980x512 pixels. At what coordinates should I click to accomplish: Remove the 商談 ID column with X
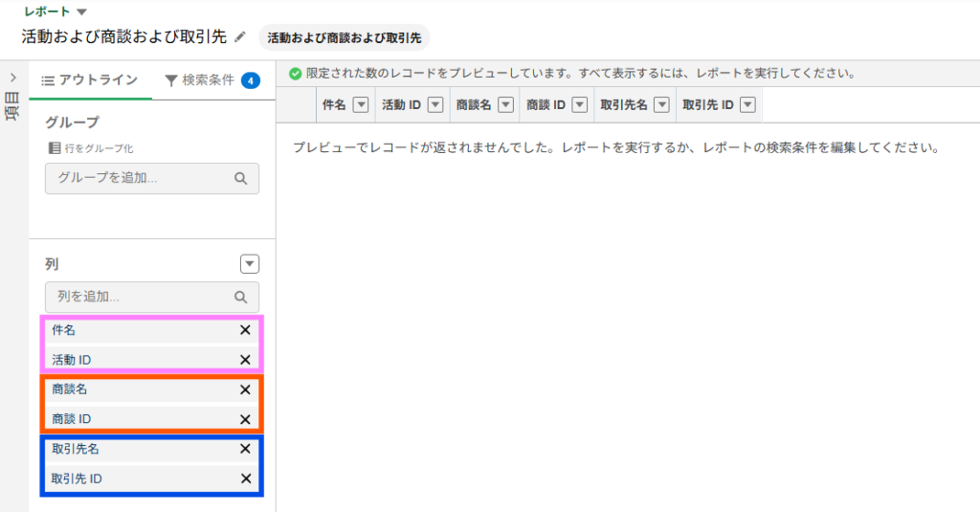(245, 419)
